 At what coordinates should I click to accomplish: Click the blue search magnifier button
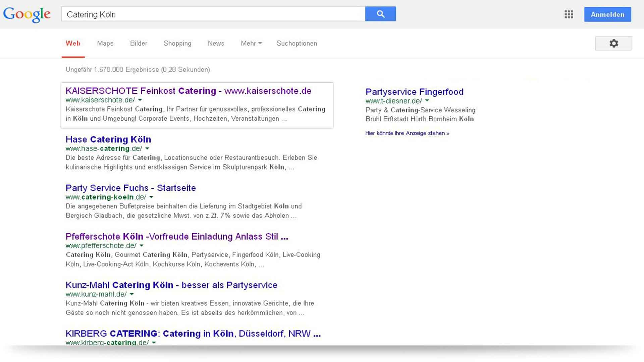(380, 14)
